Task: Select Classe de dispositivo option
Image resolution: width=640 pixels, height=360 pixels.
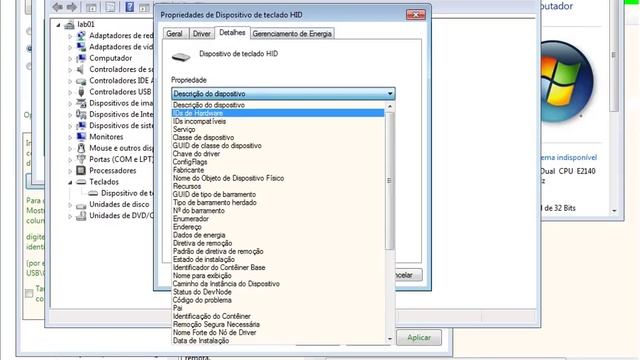Action: point(278,138)
